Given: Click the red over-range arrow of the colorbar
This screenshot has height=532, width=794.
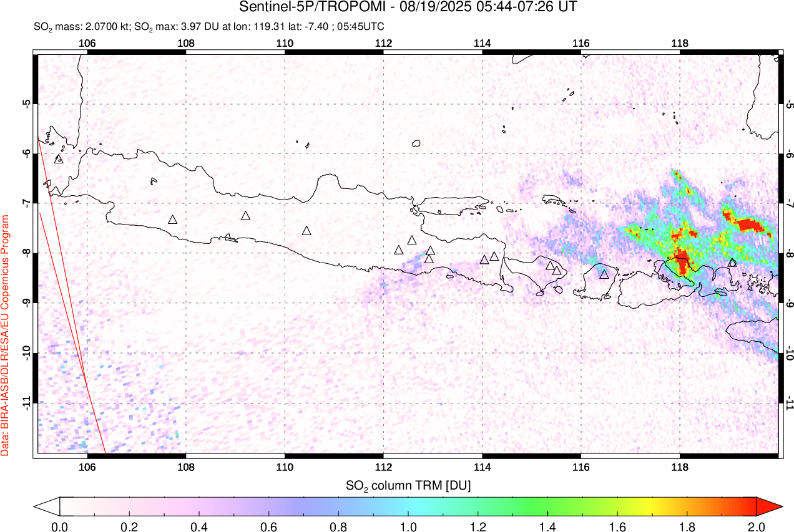Looking at the screenshot, I should click(769, 506).
